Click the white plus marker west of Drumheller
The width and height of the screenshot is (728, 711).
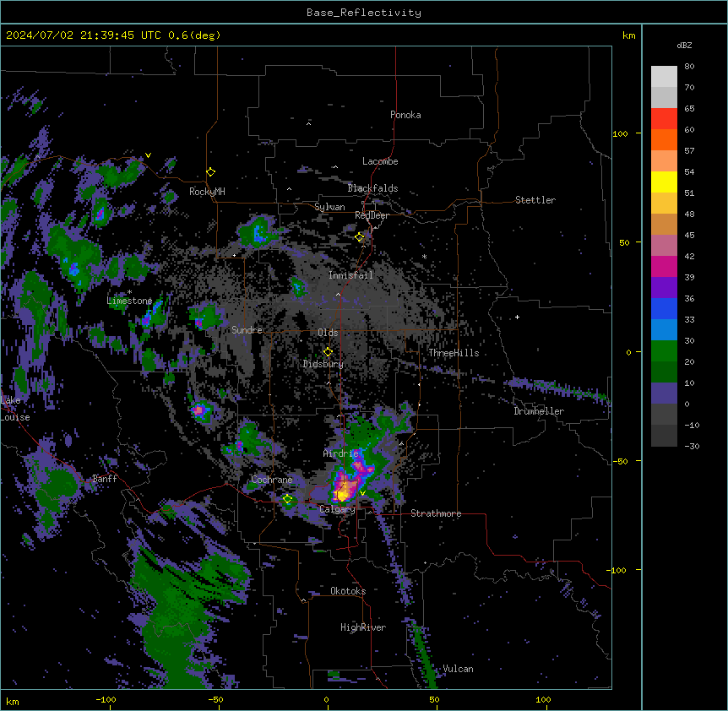[517, 317]
